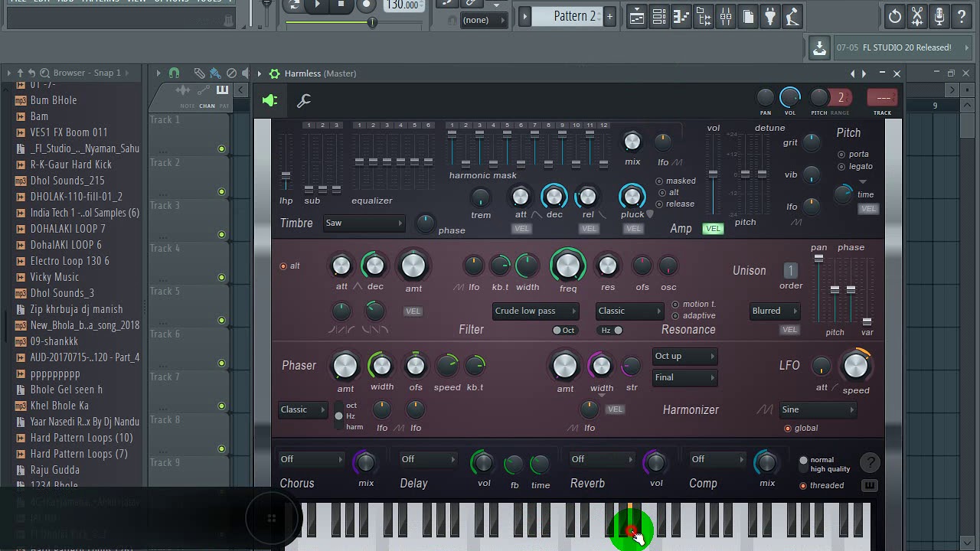Open the help question mark icon in toolbar
The image size is (980, 551).
click(962, 16)
